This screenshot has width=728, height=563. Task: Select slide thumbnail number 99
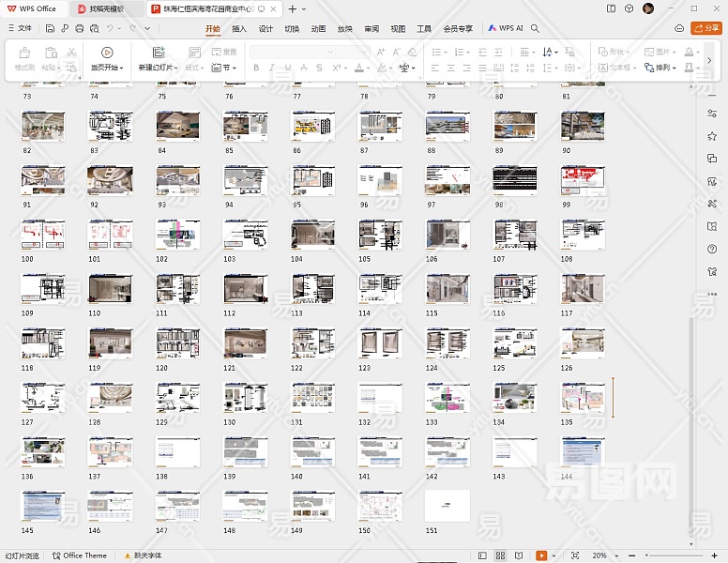coord(583,180)
